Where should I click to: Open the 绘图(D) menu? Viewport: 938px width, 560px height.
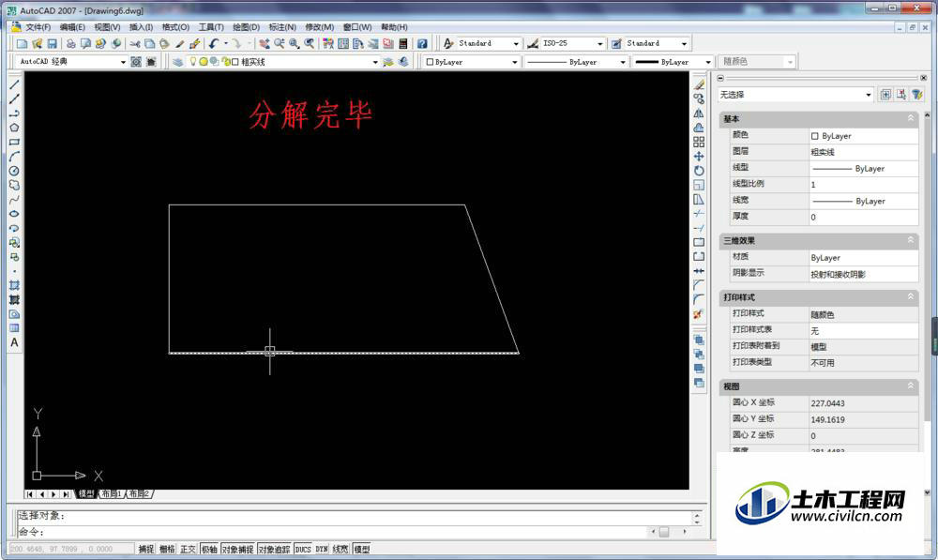pos(246,27)
